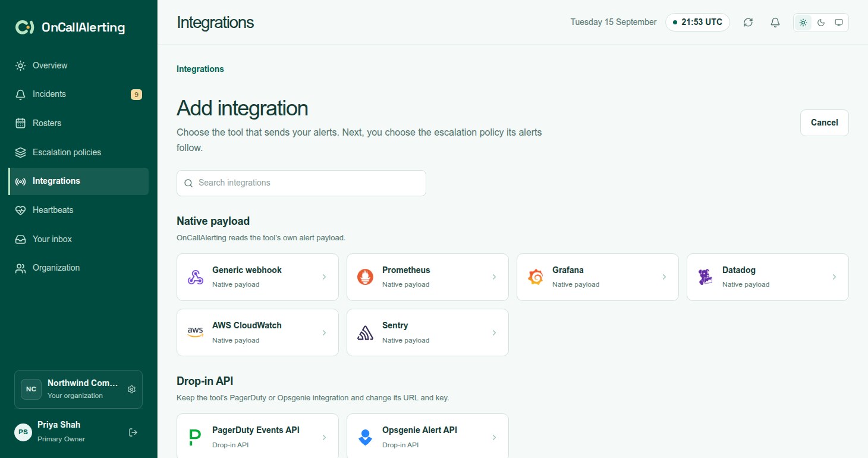Click the Rosters calendar icon
Screen dimensions: 868x458
tap(21, 123)
